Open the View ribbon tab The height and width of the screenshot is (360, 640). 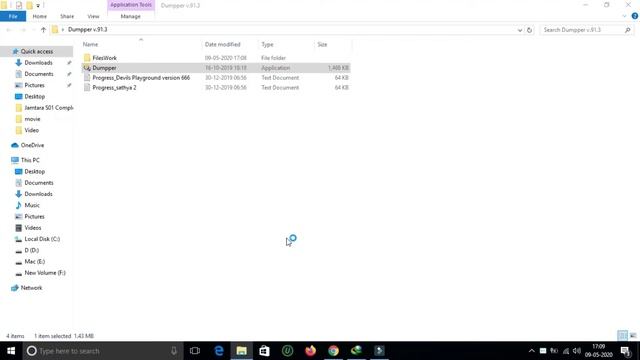click(x=93, y=16)
